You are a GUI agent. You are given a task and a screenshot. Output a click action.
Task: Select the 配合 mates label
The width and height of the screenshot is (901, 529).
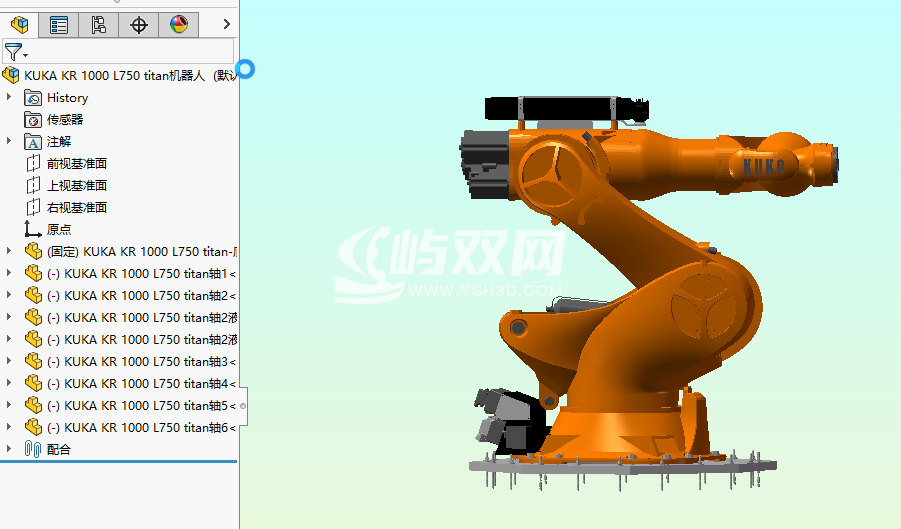click(x=59, y=450)
